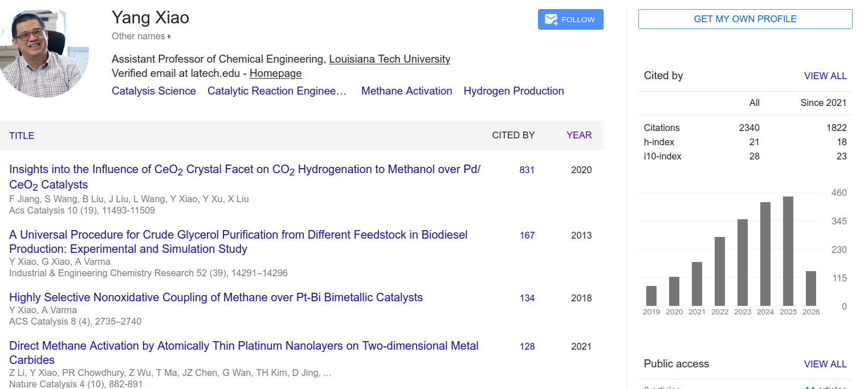Sort articles by the Title column header
The height and width of the screenshot is (389, 868).
[22, 136]
